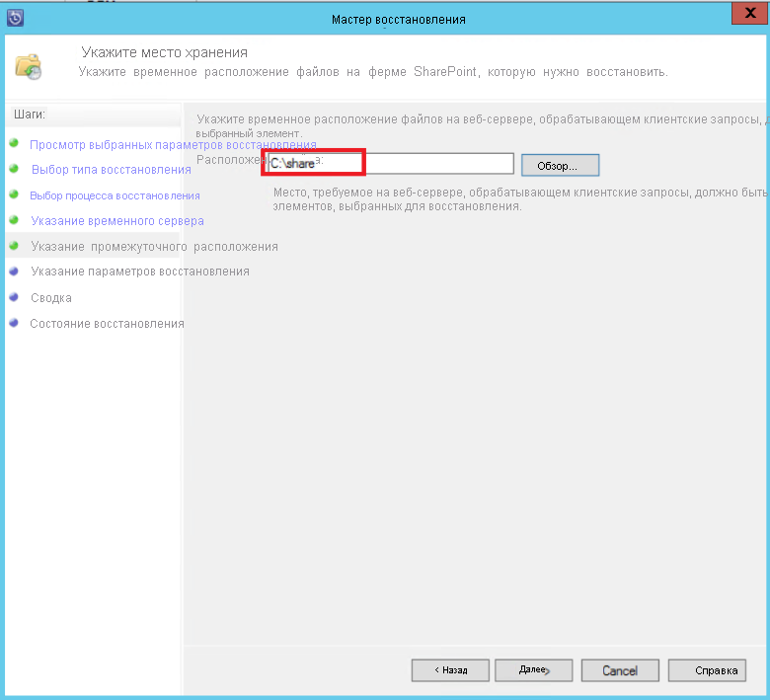Open step Просмотр выбранных параметров восстановления
The height and width of the screenshot is (700, 770).
click(173, 145)
